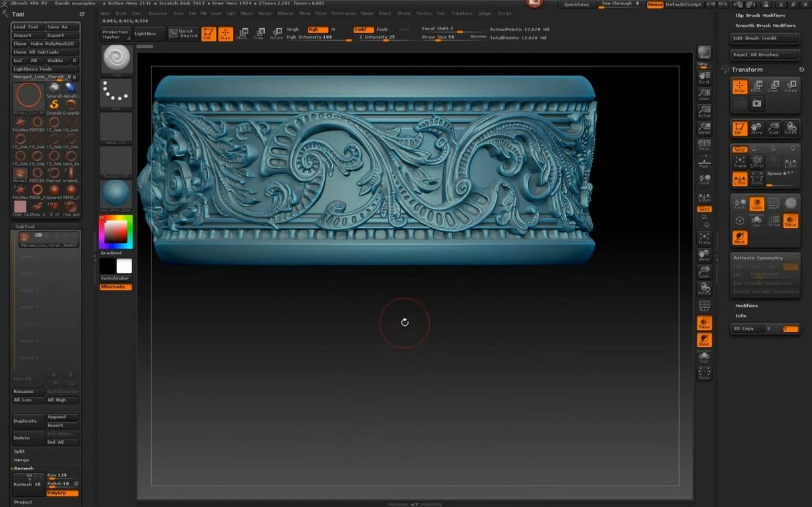Click the camera snapshot icon in Transform panel
812x507 pixels.
coord(757,103)
